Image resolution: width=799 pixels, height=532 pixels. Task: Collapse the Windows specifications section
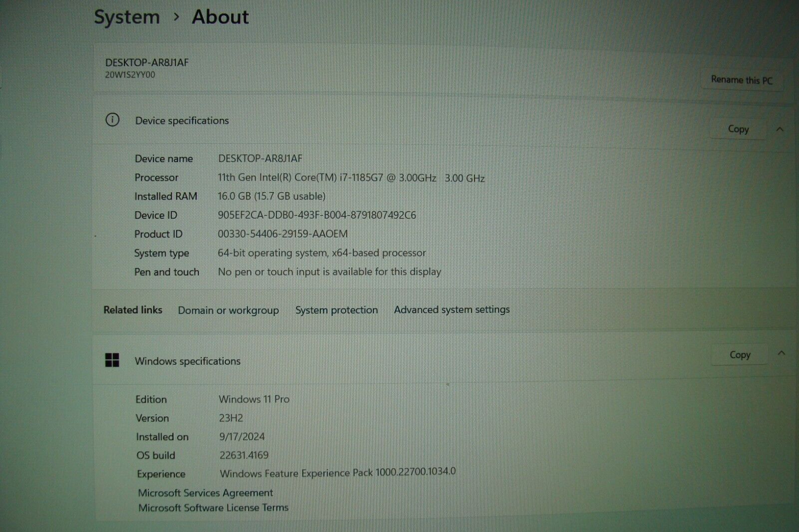(x=782, y=353)
